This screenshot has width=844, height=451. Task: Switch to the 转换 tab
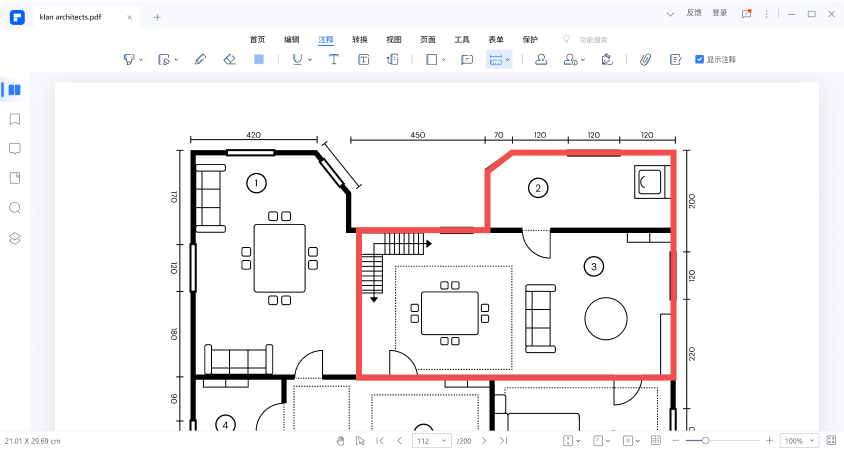360,39
